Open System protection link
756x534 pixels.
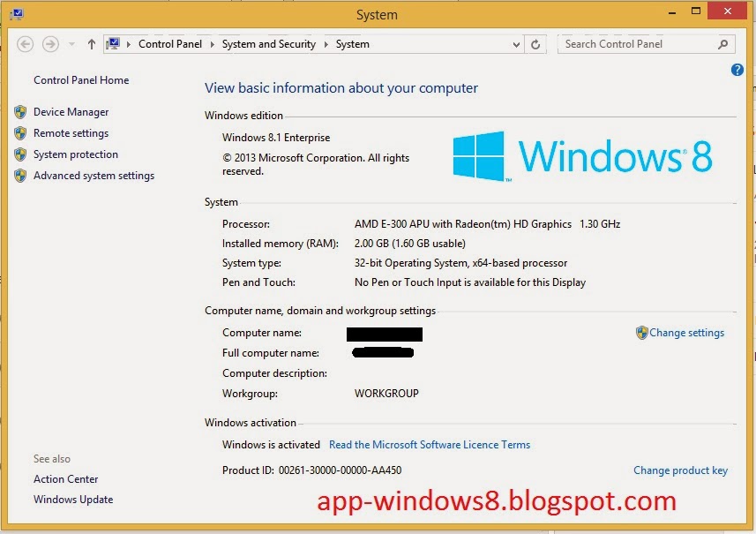(76, 154)
